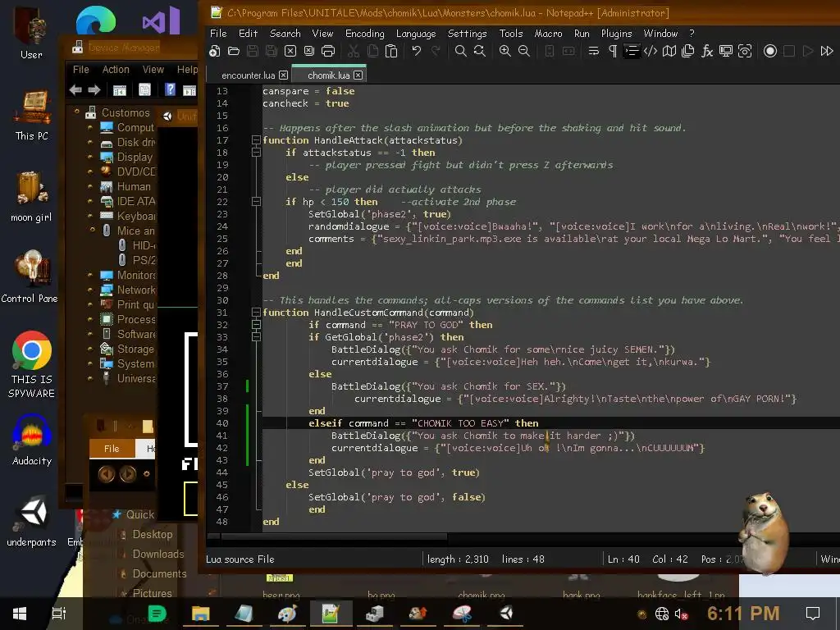Click the horizontal scrollbar of editor
Viewport: 840px width, 630px height.
(335, 536)
